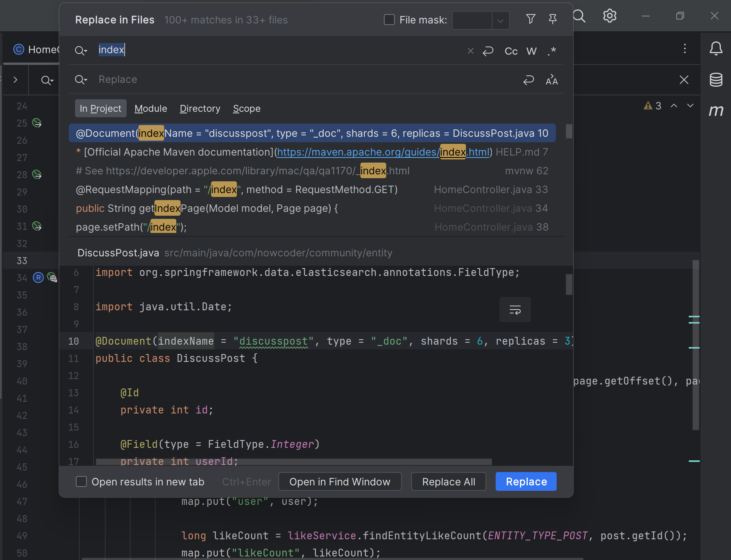Open the Database tool window
The width and height of the screenshot is (731, 560).
point(716,80)
